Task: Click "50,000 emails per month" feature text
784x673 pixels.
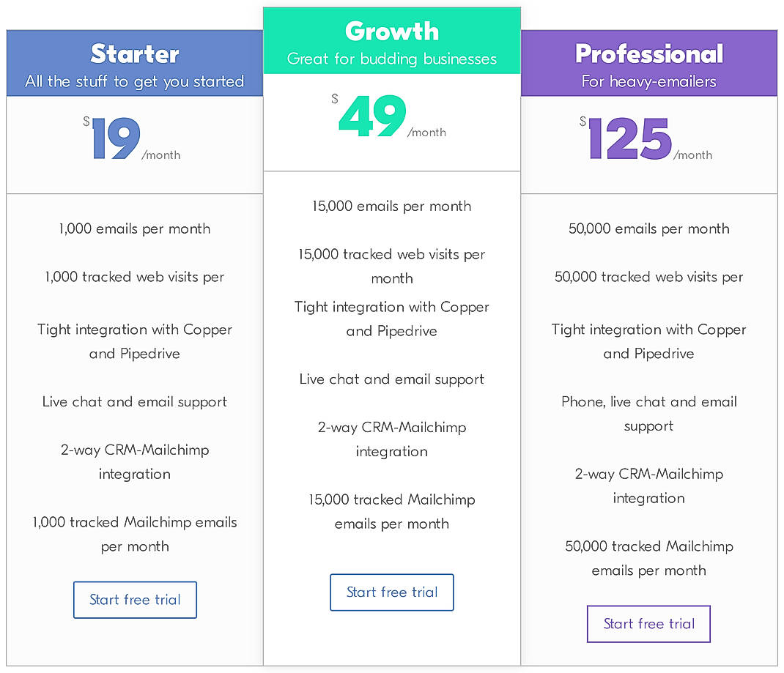Action: [x=649, y=228]
